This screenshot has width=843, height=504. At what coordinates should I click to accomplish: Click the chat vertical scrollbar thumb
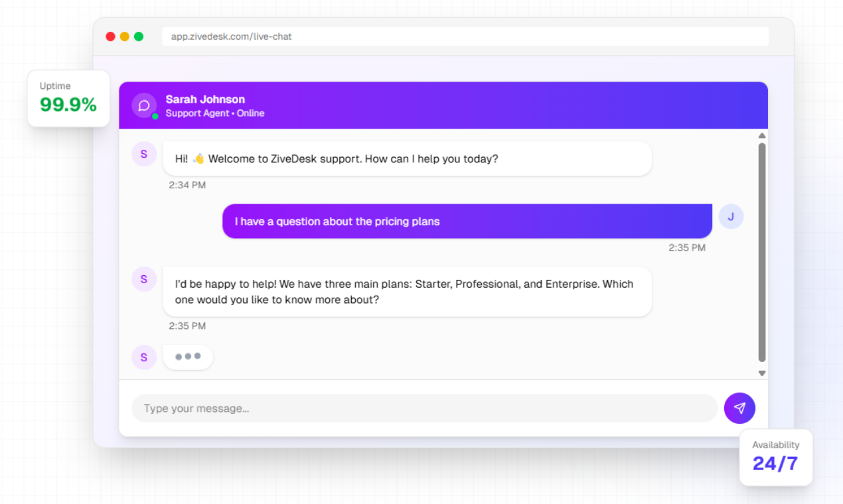pos(762,253)
